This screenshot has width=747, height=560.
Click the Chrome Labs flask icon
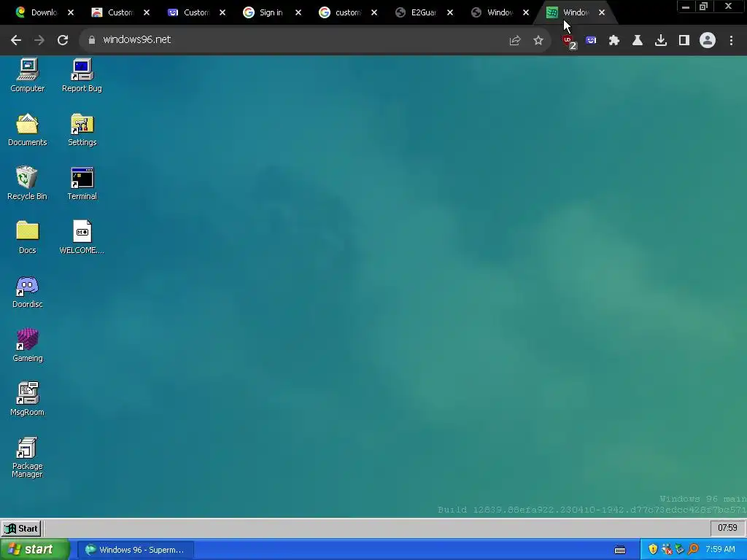pyautogui.click(x=638, y=41)
